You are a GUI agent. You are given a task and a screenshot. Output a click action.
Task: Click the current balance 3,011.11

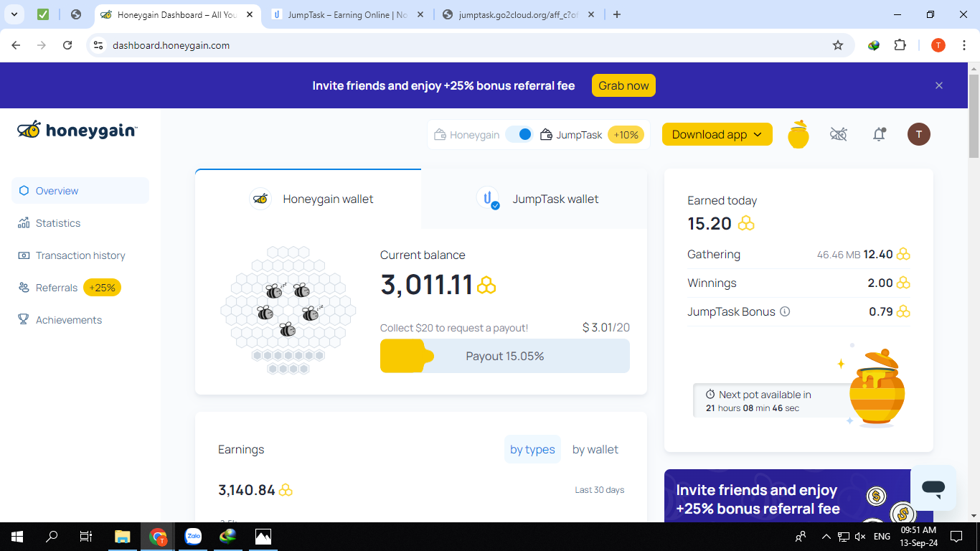click(427, 285)
